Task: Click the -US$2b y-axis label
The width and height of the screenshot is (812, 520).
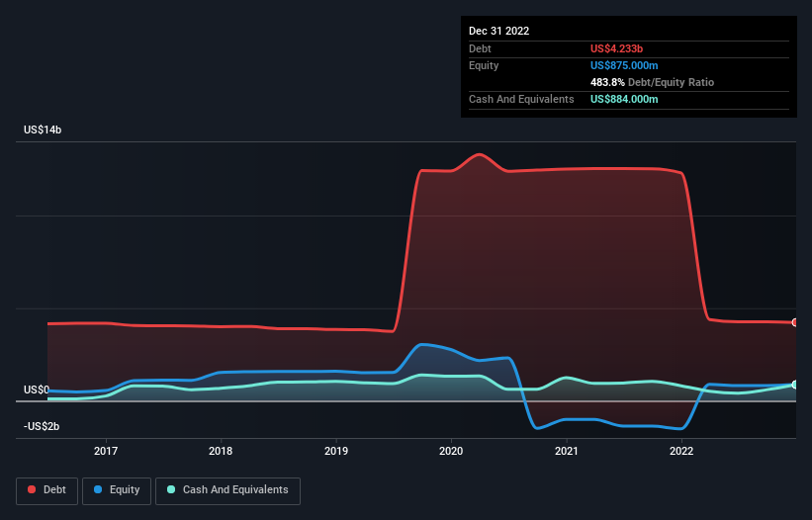Action: 42,426
